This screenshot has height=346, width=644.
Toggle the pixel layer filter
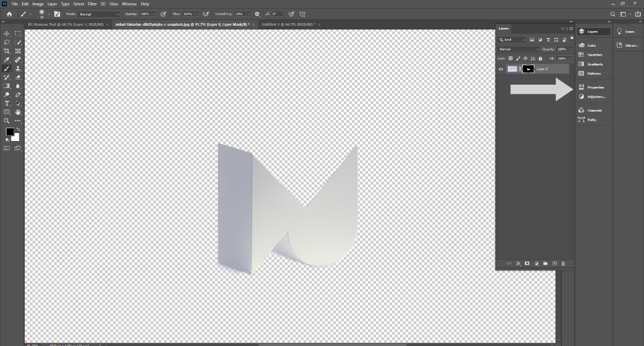tap(532, 40)
